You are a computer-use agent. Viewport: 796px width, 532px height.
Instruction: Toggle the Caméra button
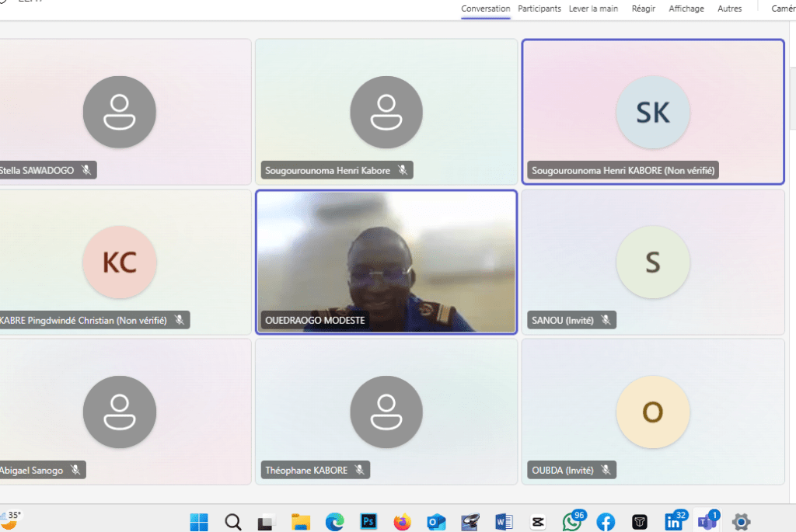coord(783,9)
